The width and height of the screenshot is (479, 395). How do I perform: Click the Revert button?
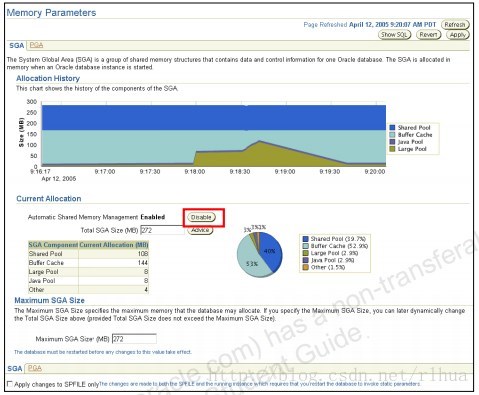(428, 35)
